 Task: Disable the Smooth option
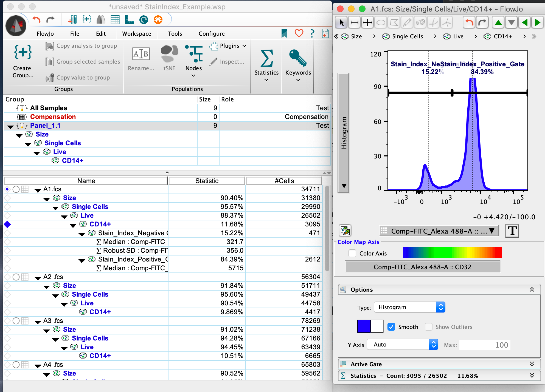point(391,327)
